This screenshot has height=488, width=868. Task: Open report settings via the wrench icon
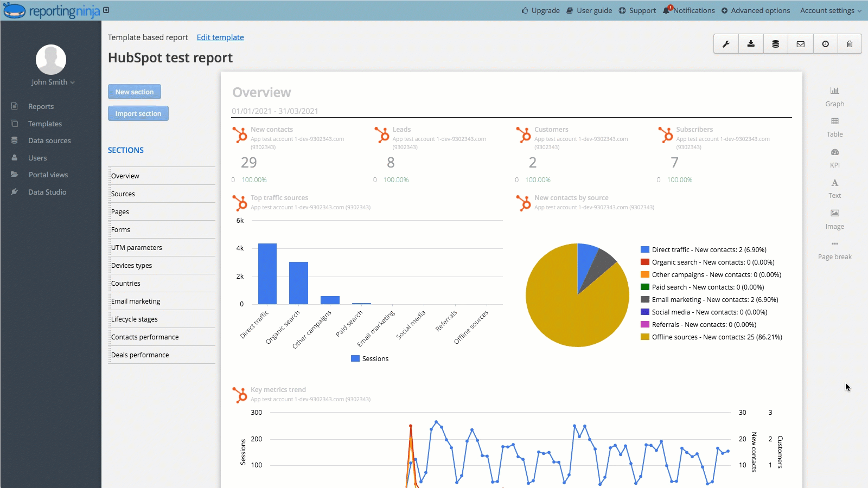[726, 44]
